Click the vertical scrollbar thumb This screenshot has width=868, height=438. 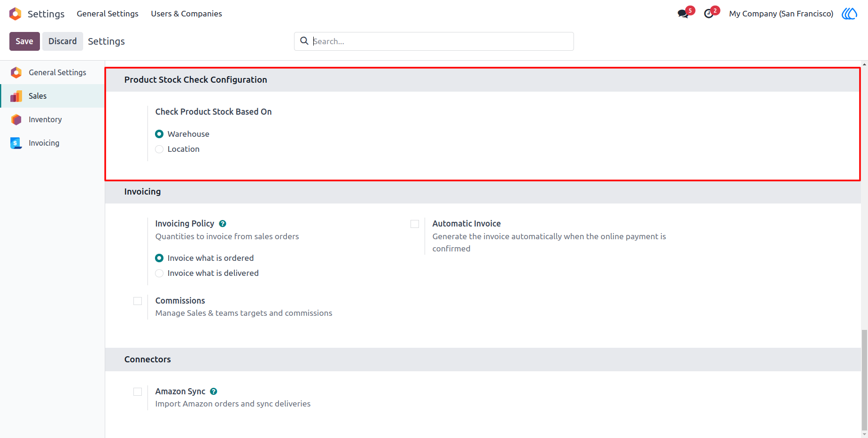[x=864, y=380]
